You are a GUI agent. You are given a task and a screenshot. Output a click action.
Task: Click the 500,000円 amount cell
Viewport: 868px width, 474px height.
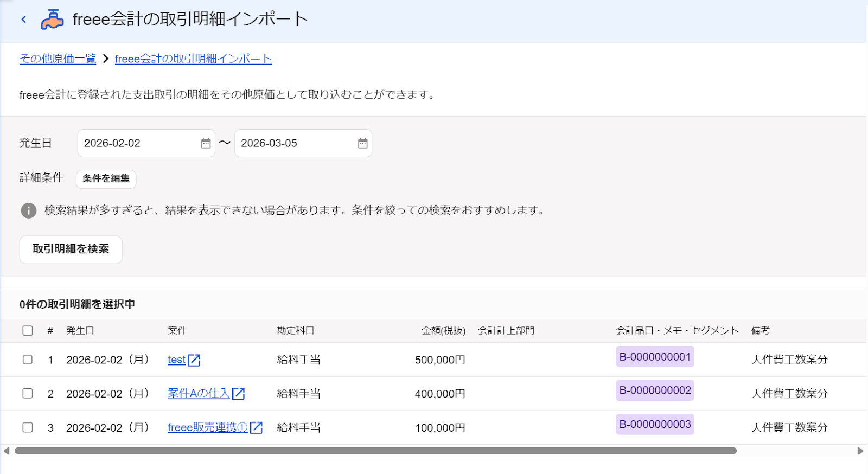coord(440,360)
